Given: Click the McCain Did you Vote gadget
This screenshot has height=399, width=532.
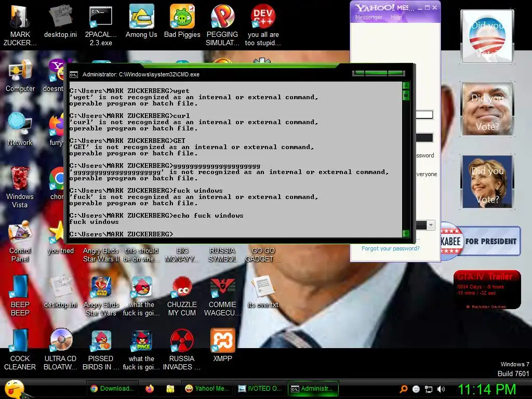Looking at the screenshot, I should pyautogui.click(x=487, y=109).
